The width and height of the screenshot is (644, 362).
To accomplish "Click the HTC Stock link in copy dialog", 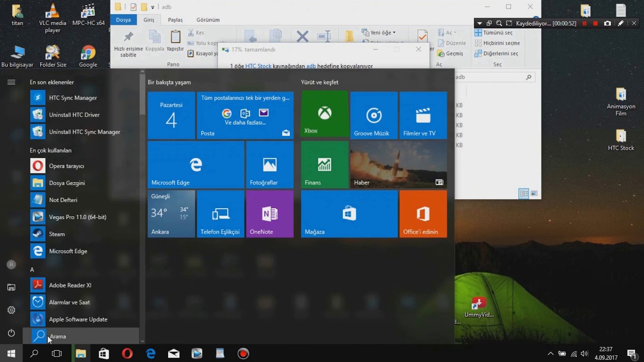I will coord(258,66).
